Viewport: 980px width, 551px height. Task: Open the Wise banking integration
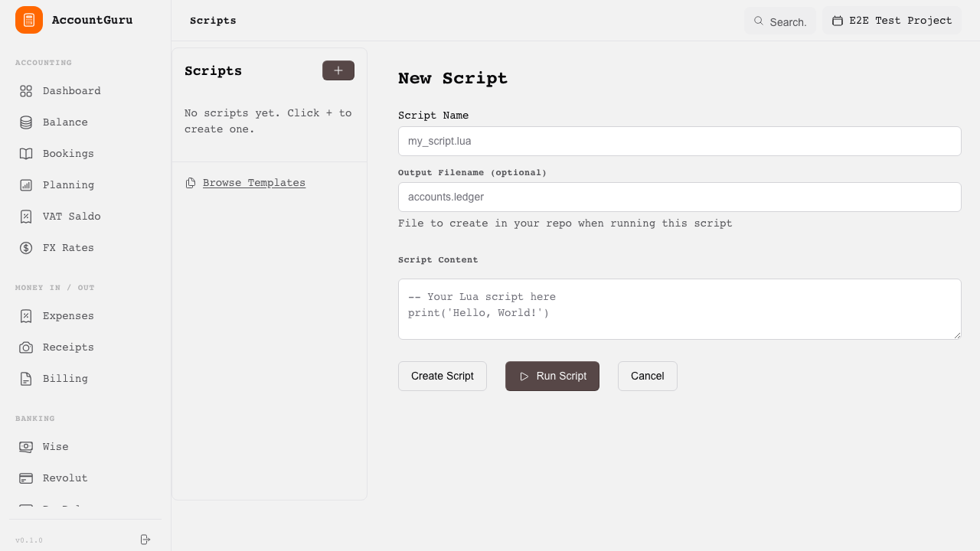55,446
